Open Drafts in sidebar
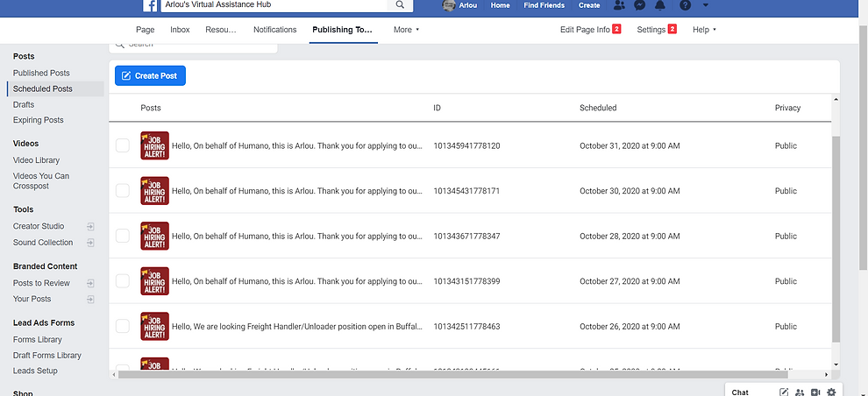Image resolution: width=868 pixels, height=396 pixels. 24,104
